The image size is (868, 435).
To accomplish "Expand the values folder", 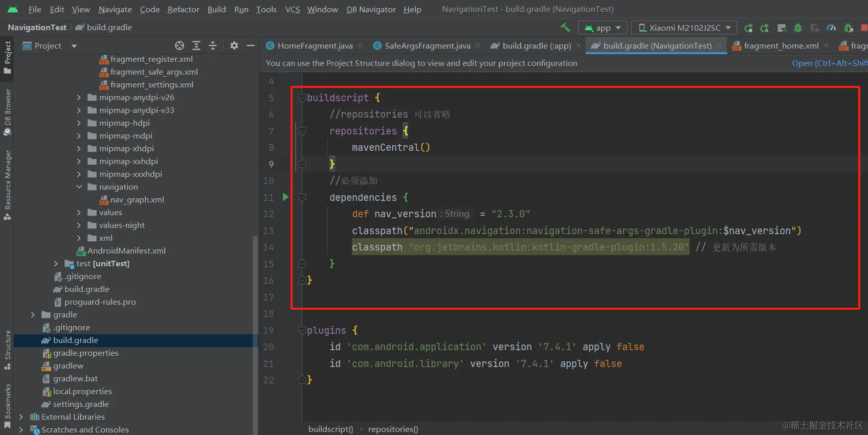I will point(79,212).
